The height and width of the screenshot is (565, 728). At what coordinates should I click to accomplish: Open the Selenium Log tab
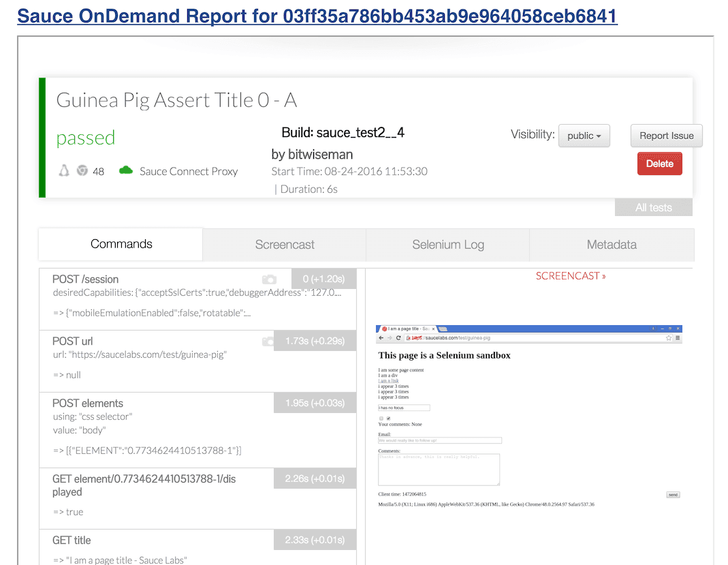point(448,245)
